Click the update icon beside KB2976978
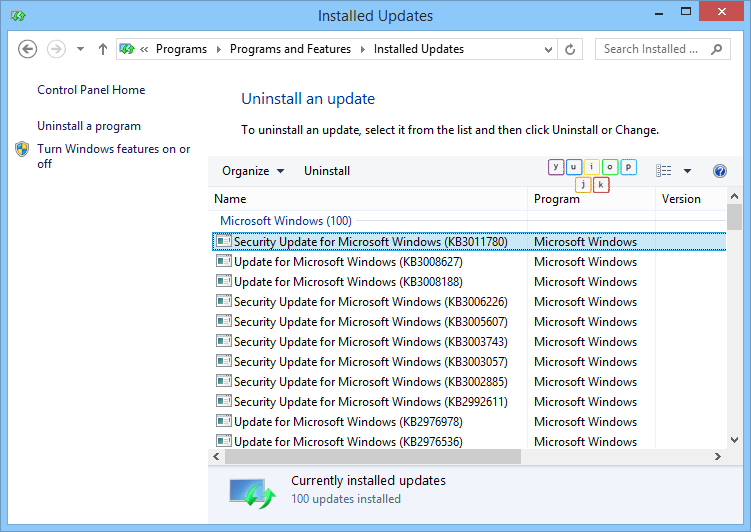This screenshot has width=751, height=532. 224,421
